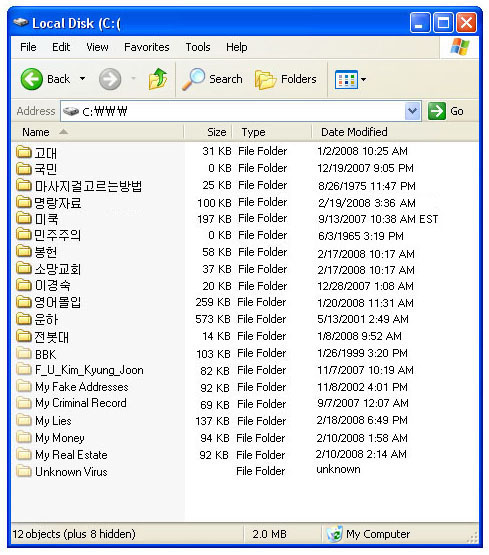The image size is (489, 555).
Task: Show the Folders pane
Action: point(286,79)
